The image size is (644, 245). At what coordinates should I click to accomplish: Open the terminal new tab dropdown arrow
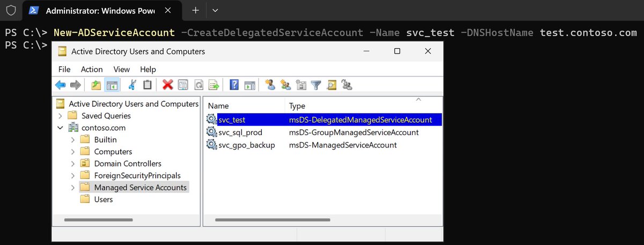[215, 10]
